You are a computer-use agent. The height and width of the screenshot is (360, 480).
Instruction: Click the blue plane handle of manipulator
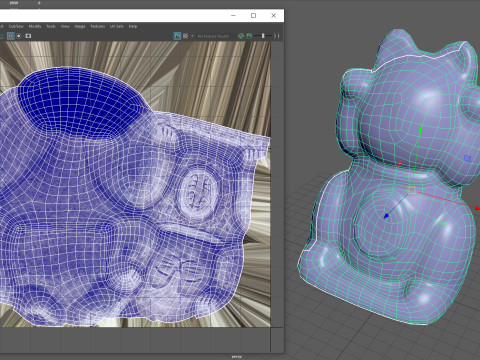[x=468, y=159]
